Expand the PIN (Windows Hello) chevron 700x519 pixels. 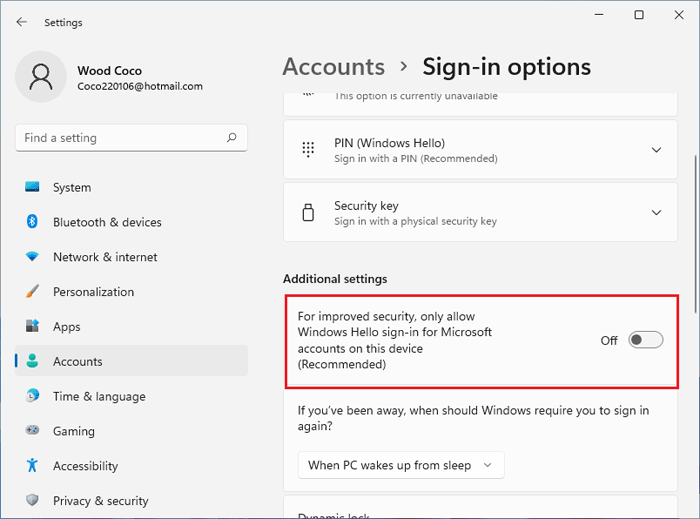656,150
